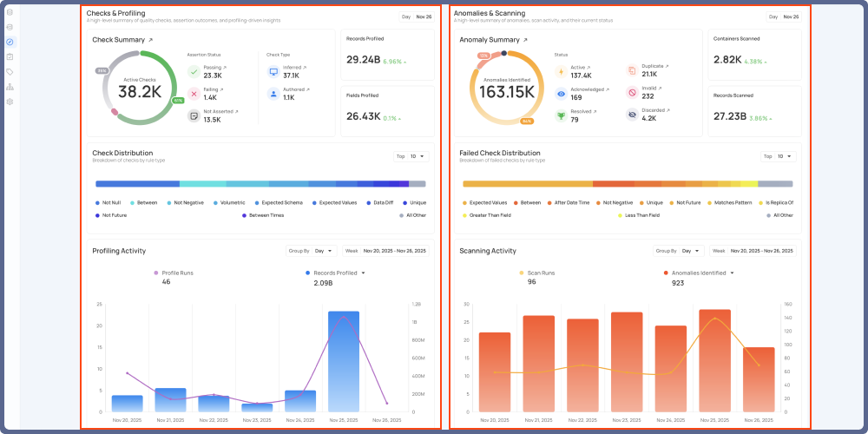
Task: Open settings gear icon in sidebar
Action: point(10,102)
